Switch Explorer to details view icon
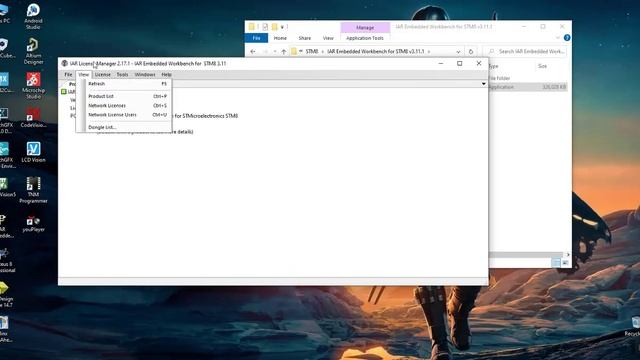The height and width of the screenshot is (360, 640). [x=556, y=263]
